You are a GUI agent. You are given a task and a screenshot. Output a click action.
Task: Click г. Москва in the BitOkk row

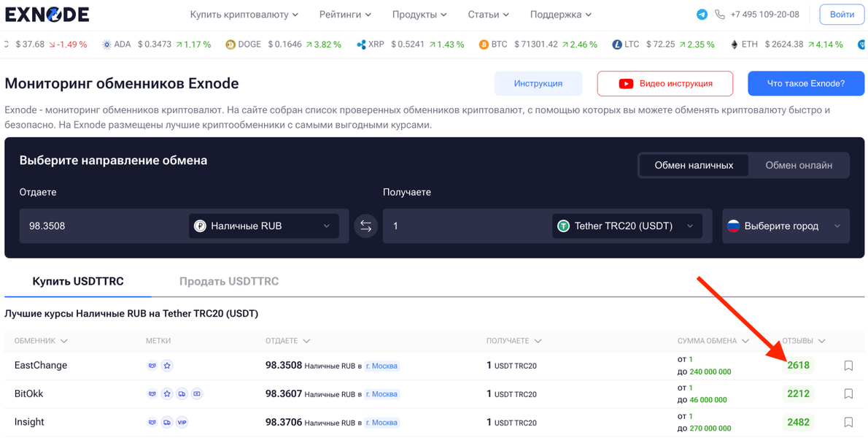[x=381, y=394]
